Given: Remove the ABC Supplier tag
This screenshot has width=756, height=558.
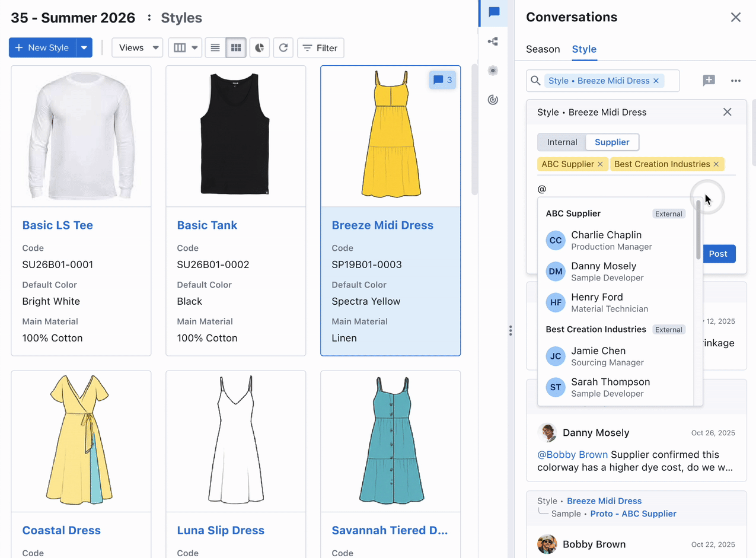Looking at the screenshot, I should [600, 164].
